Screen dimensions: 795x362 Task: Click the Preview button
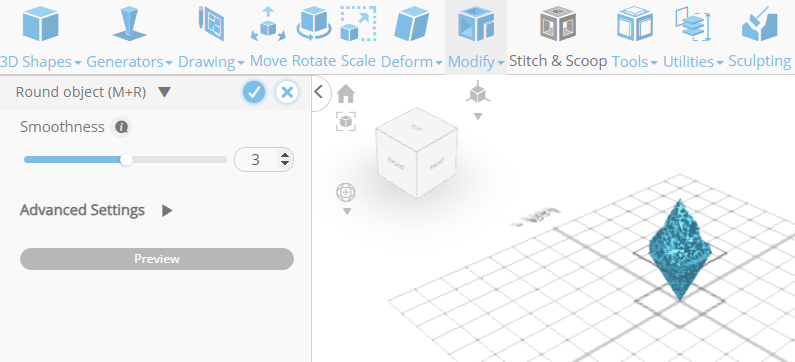(157, 259)
